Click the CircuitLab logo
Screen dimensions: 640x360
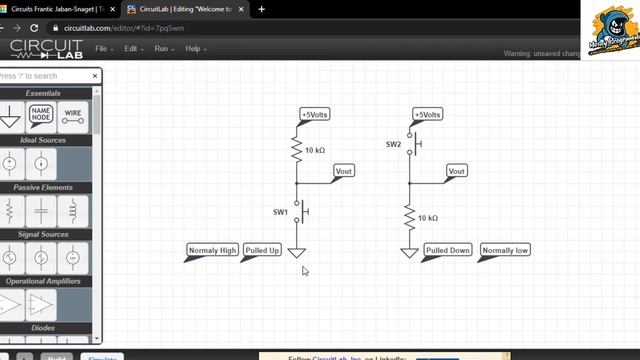point(46,49)
